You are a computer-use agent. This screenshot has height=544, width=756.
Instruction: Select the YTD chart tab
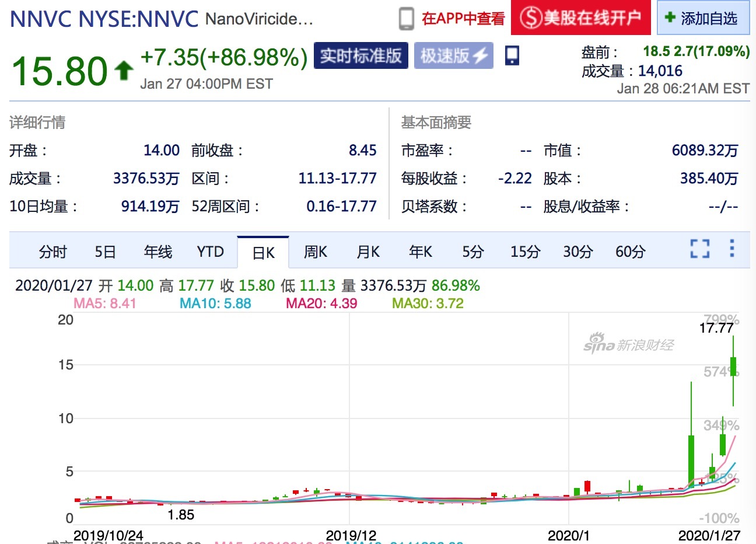tap(211, 252)
